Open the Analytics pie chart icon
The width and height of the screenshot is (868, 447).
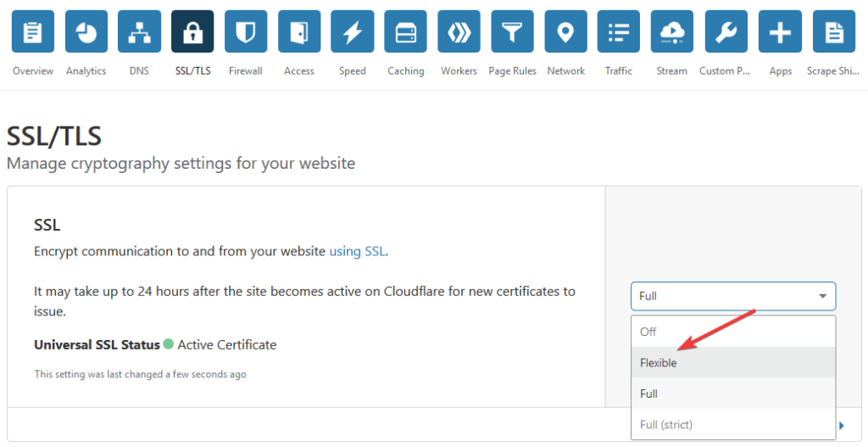(x=86, y=31)
